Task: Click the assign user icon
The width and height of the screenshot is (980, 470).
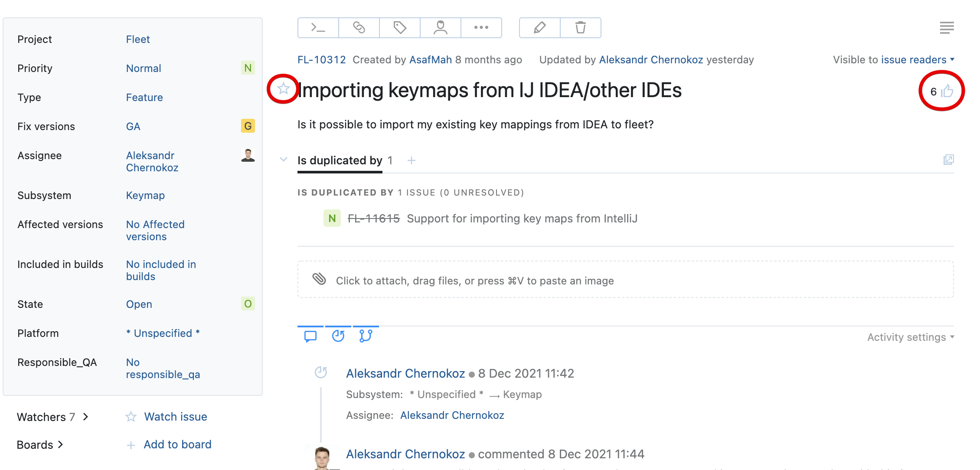Action: tap(440, 28)
